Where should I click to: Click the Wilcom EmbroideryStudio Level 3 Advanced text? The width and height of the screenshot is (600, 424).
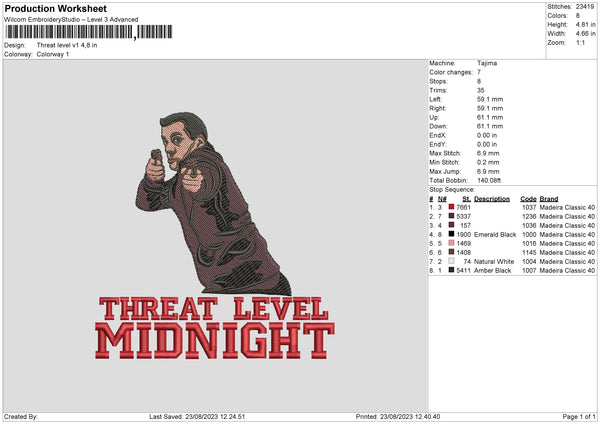[x=71, y=20]
